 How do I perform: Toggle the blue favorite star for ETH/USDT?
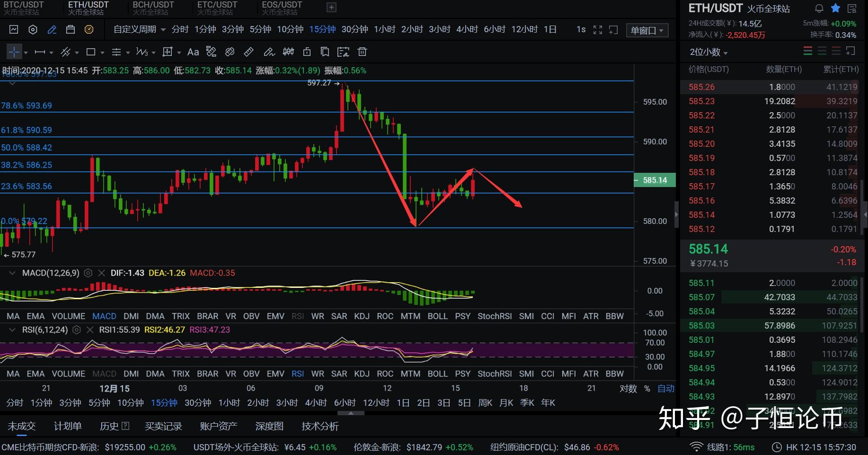[835, 8]
